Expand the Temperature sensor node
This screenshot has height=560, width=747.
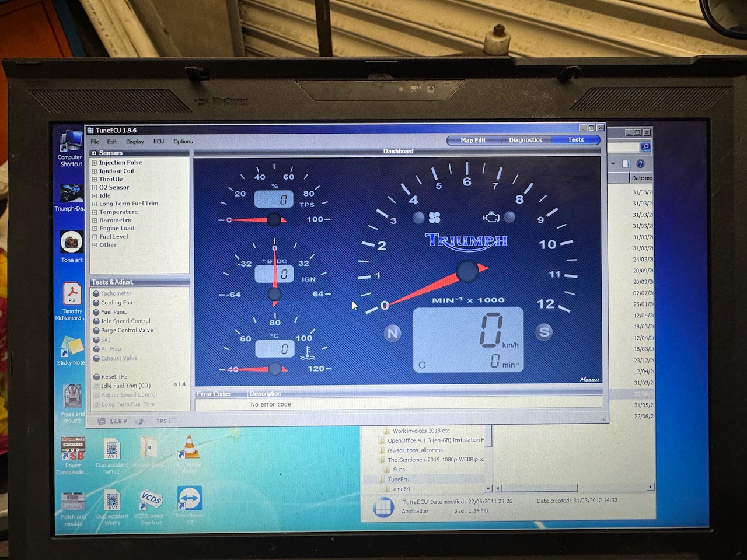point(95,212)
